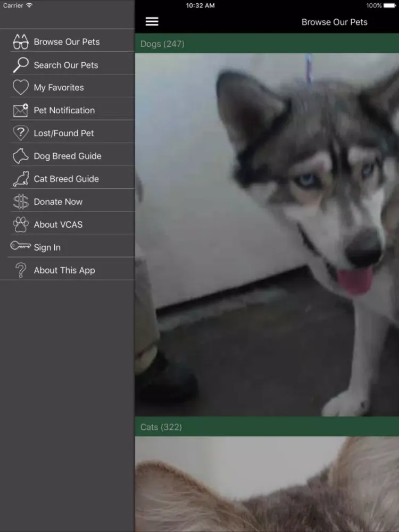The width and height of the screenshot is (399, 532).
Task: Click the question-mark pin Lost/Found icon
Action: coord(21,133)
